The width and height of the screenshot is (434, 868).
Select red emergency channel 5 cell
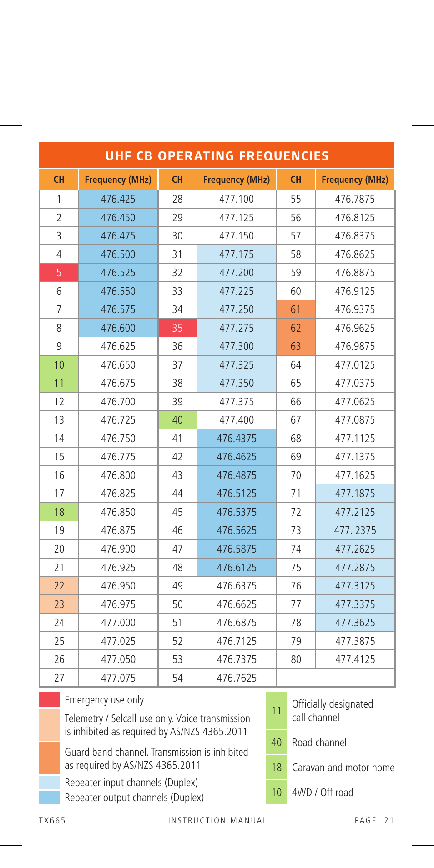click(59, 273)
